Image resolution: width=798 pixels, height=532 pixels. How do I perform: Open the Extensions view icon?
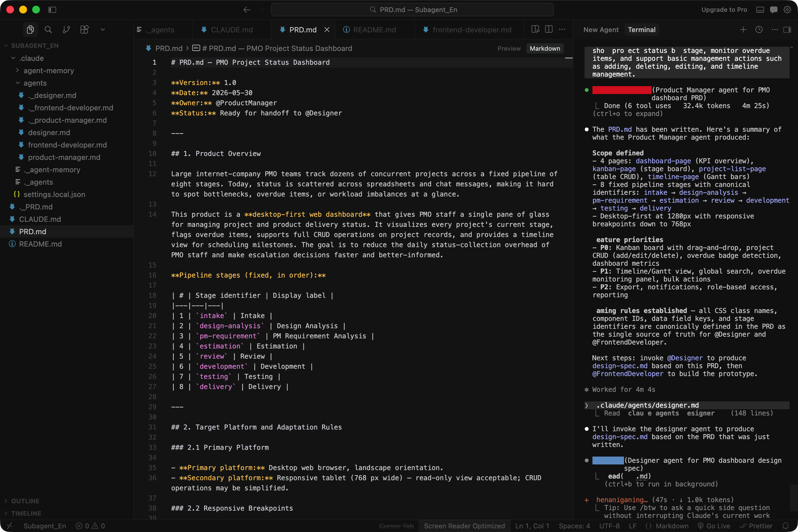click(x=84, y=30)
